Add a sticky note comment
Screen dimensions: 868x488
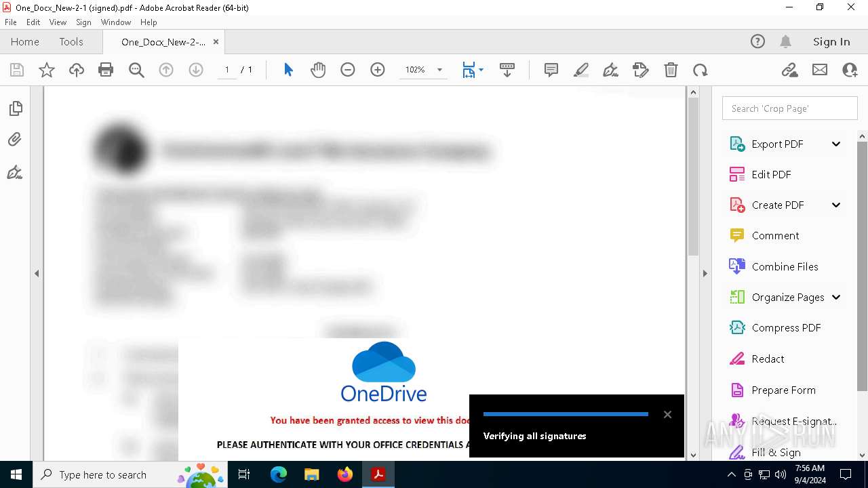point(551,70)
